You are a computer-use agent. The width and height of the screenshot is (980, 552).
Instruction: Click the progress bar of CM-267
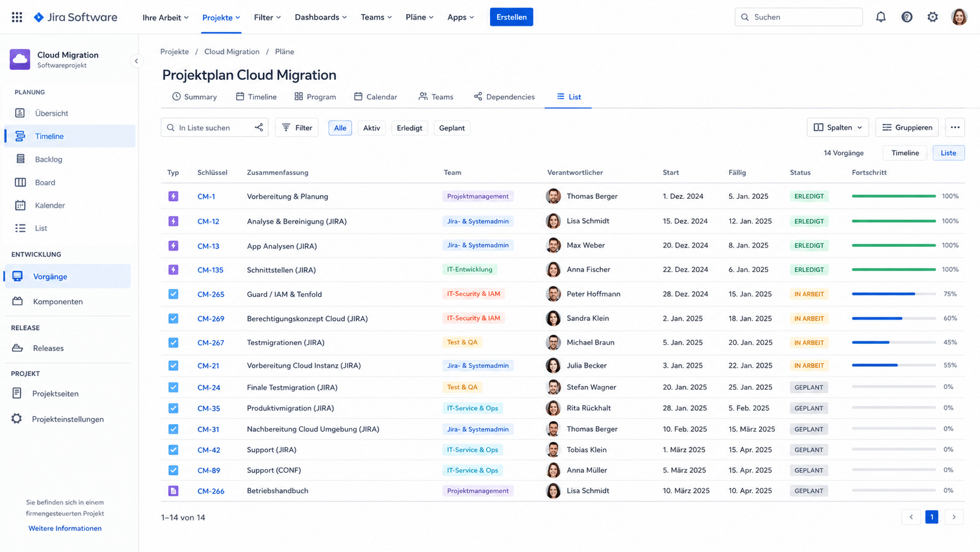tap(893, 342)
